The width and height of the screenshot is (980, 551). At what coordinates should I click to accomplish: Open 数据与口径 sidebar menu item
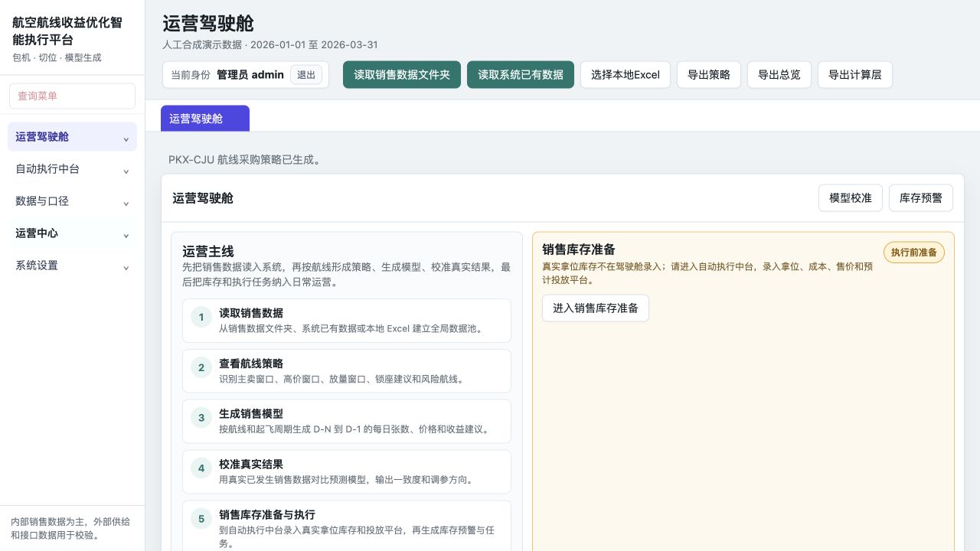pyautogui.click(x=72, y=201)
